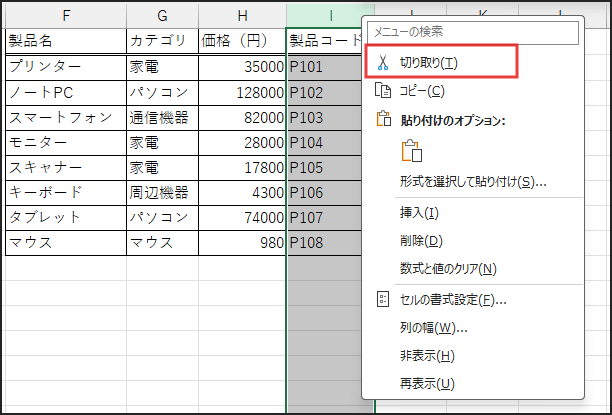This screenshot has width=612, height=415.
Task: Select product code P104 cell
Action: [x=325, y=143]
